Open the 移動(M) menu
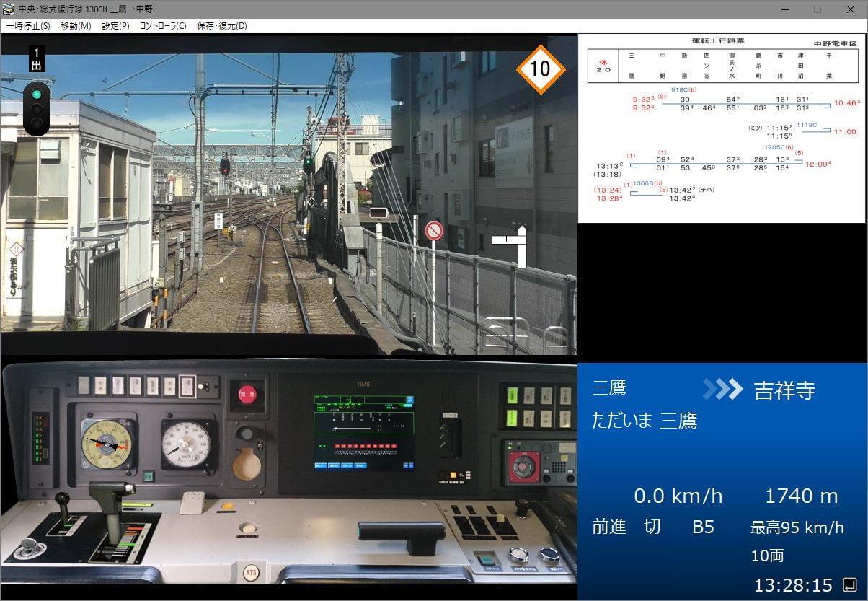Screen dimensions: 868x601 [76, 26]
